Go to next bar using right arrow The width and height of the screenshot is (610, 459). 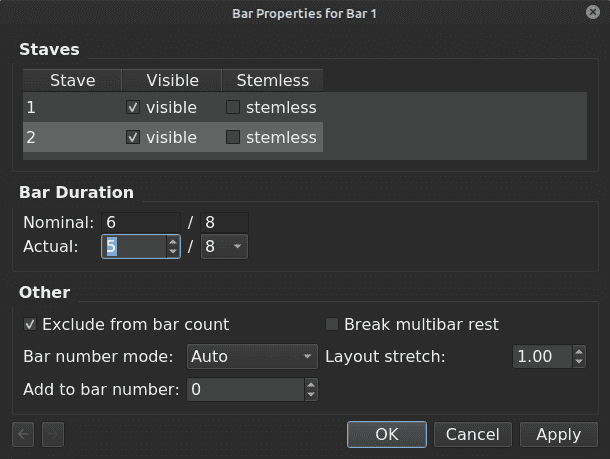point(52,434)
